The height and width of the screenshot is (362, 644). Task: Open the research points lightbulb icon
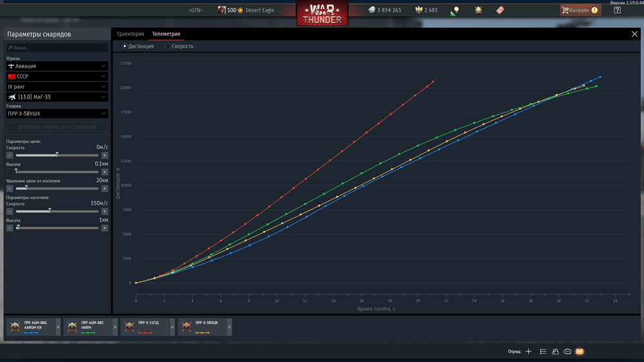tap(455, 11)
